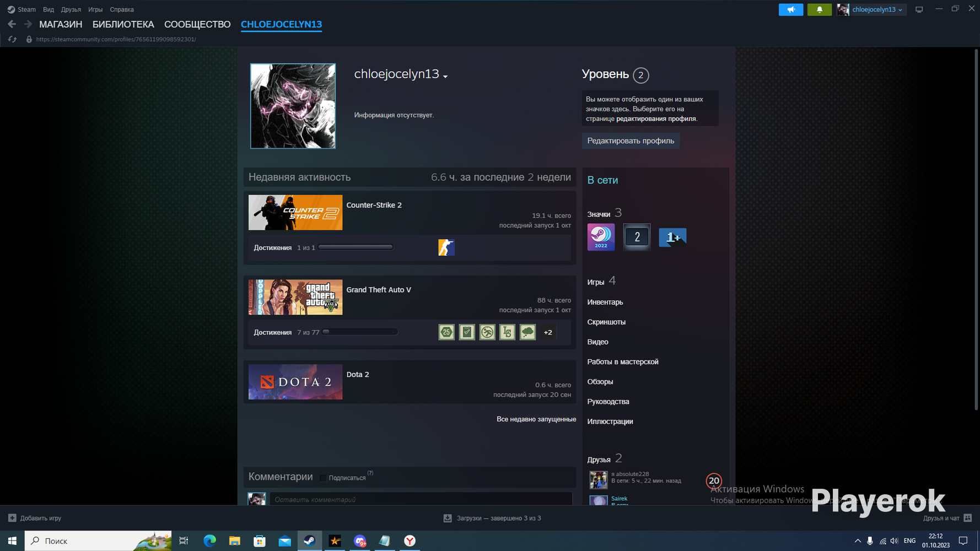Open the Инвентарь link

click(605, 302)
